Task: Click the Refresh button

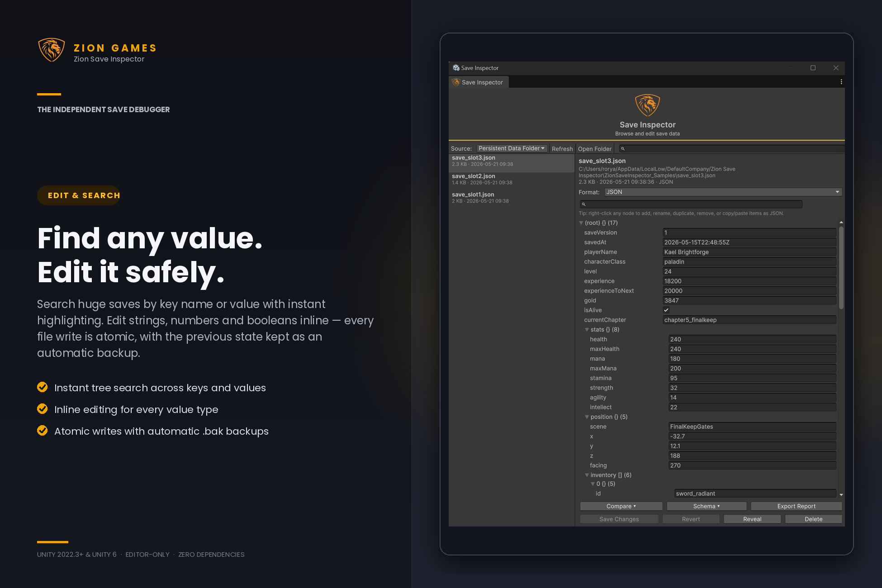Action: pyautogui.click(x=562, y=149)
